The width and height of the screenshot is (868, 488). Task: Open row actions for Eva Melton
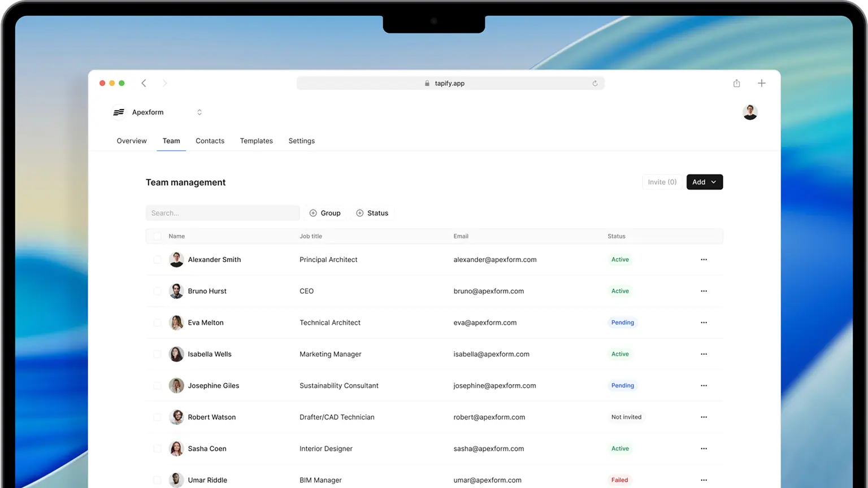click(x=704, y=323)
